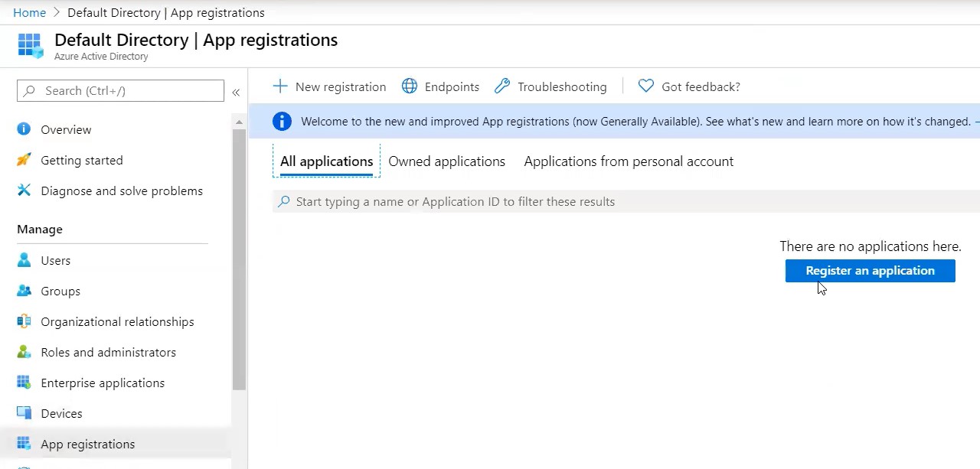Click the application name filter field
Image resolution: width=980 pixels, height=469 pixels.
pos(626,202)
